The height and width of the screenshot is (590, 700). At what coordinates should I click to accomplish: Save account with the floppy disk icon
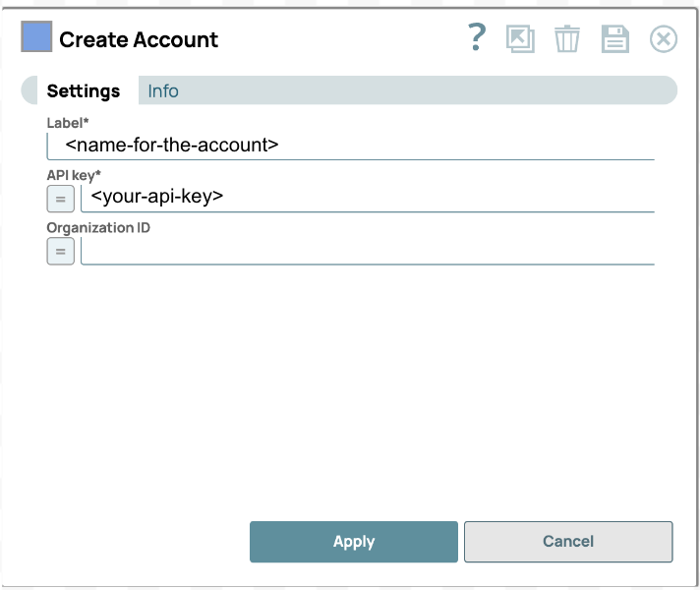(x=615, y=39)
